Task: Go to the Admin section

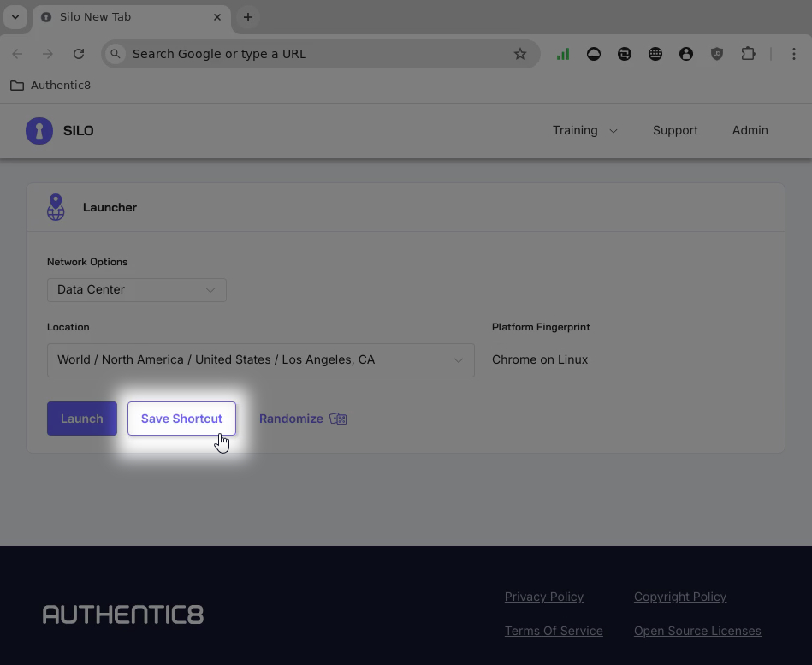Action: point(750,130)
